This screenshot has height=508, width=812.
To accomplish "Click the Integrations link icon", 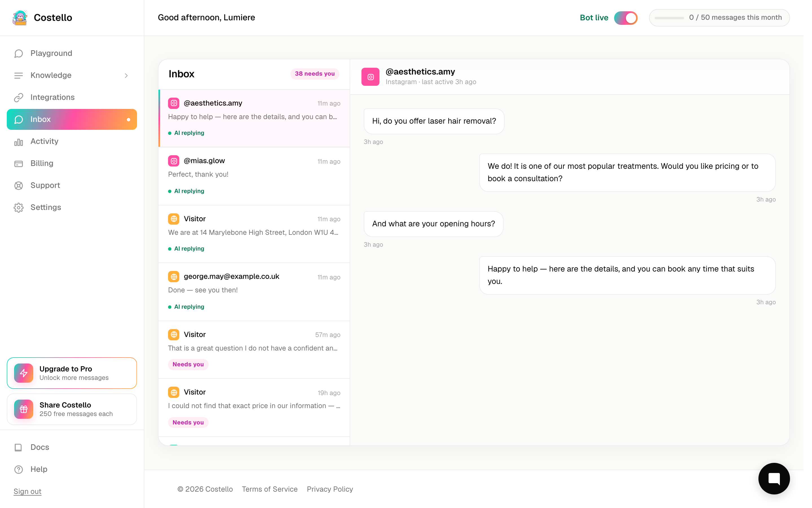I will point(18,97).
